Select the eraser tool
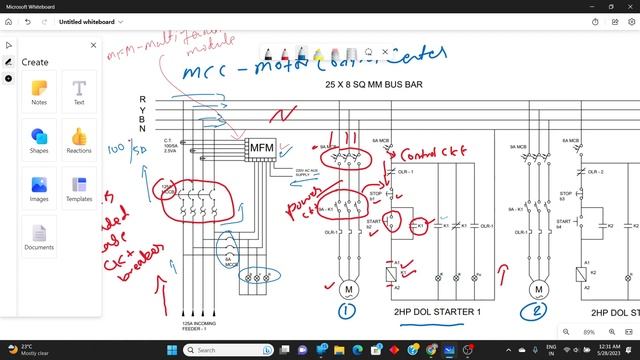Image resolution: width=640 pixels, height=360 pixels. [335, 53]
